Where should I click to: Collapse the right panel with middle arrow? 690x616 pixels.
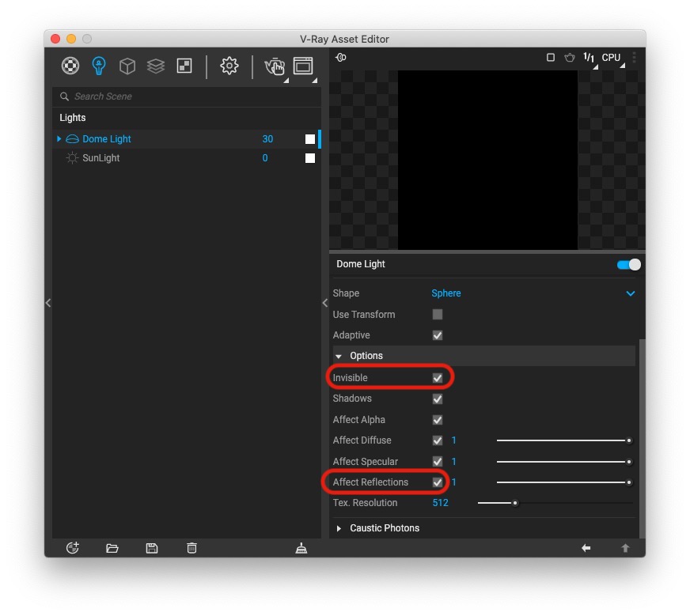coord(324,303)
